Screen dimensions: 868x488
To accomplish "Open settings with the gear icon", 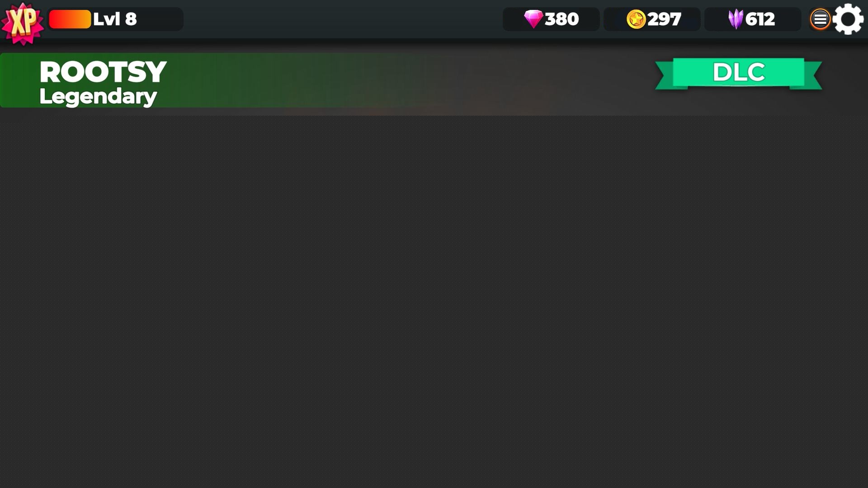I will [848, 19].
